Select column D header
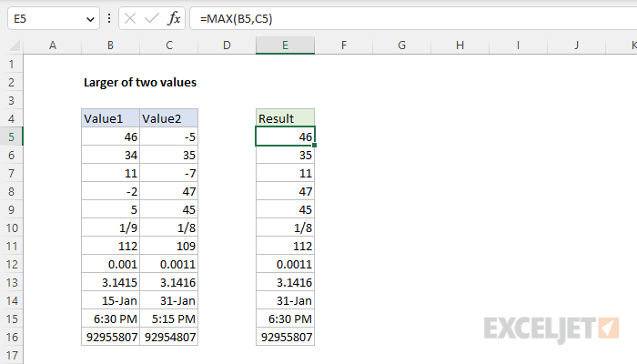Viewport: 637px width, 364px height. 227,45
